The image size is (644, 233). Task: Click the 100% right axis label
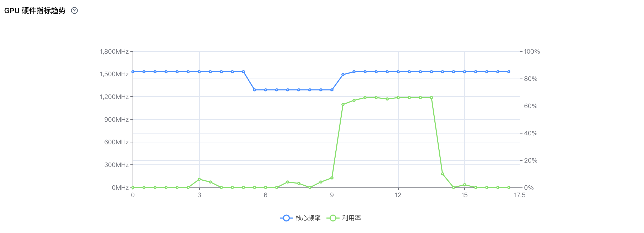click(x=532, y=52)
